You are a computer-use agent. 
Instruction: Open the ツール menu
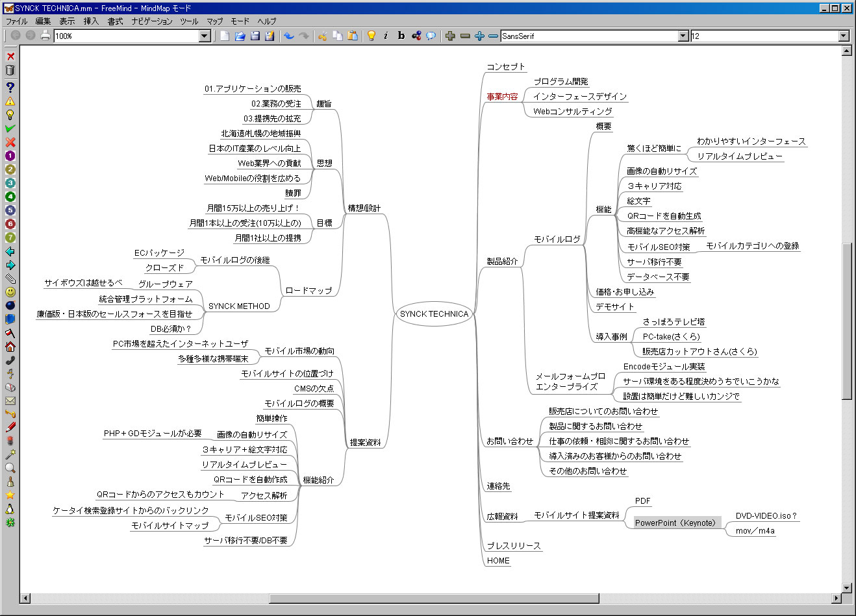click(190, 21)
